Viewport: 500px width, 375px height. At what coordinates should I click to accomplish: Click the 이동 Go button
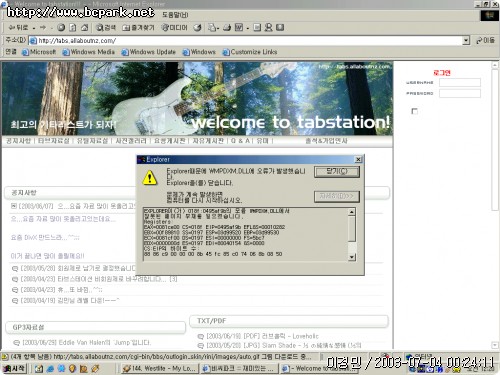486,40
